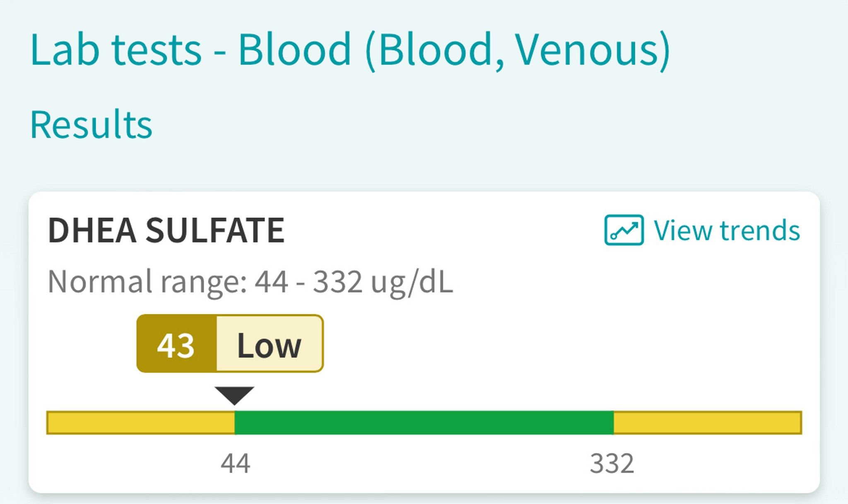Click the ug/dL unit text

point(412,282)
